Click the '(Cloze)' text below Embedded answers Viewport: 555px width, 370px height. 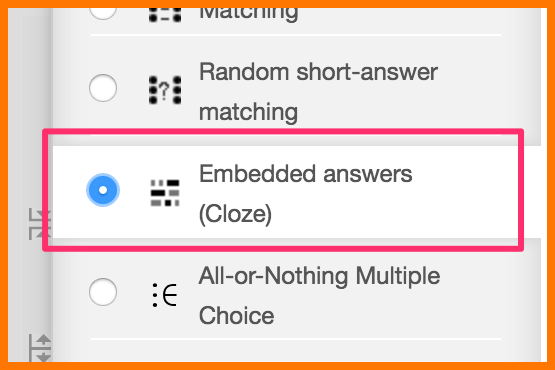pyautogui.click(x=235, y=214)
